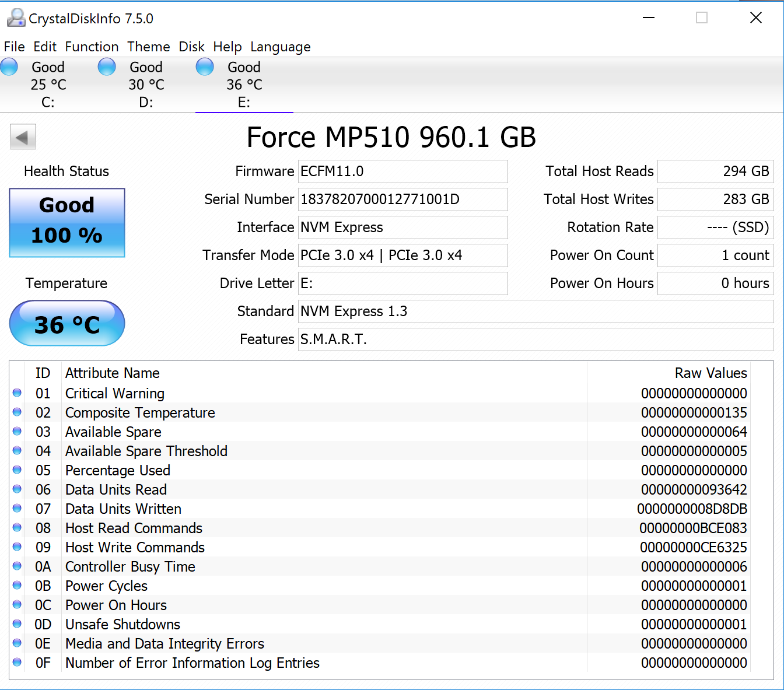Click the Firmware value field
This screenshot has width=784, height=690.
(402, 171)
